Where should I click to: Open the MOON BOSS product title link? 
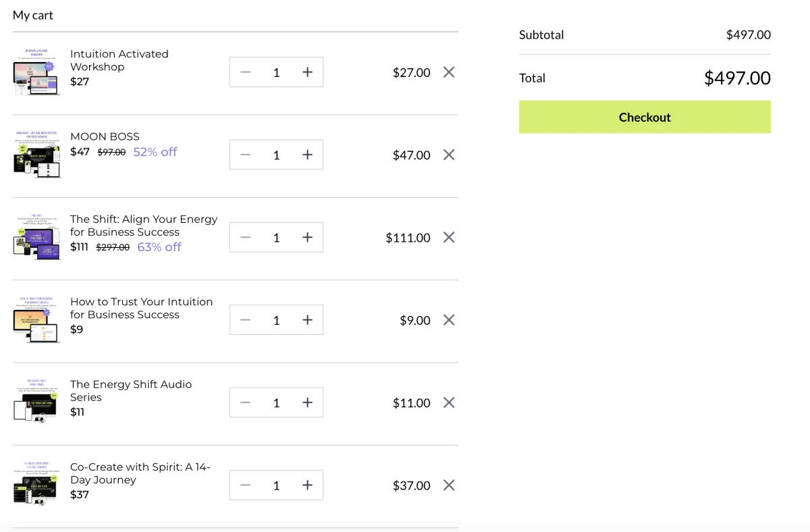[x=105, y=136]
